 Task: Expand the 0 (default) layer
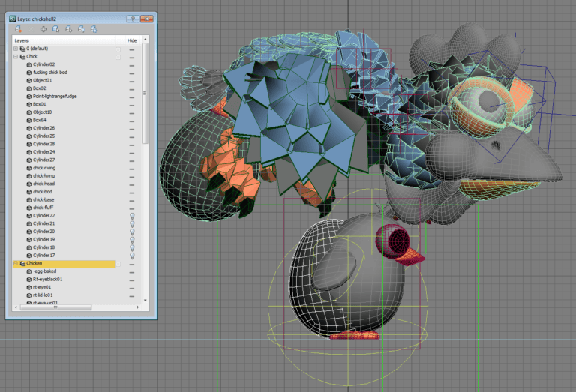pos(16,49)
